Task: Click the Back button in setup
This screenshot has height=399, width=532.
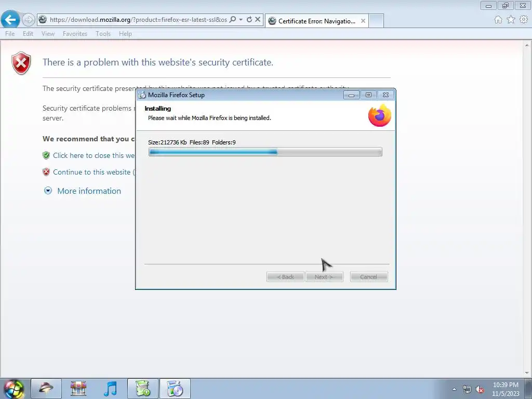Action: pyautogui.click(x=285, y=277)
